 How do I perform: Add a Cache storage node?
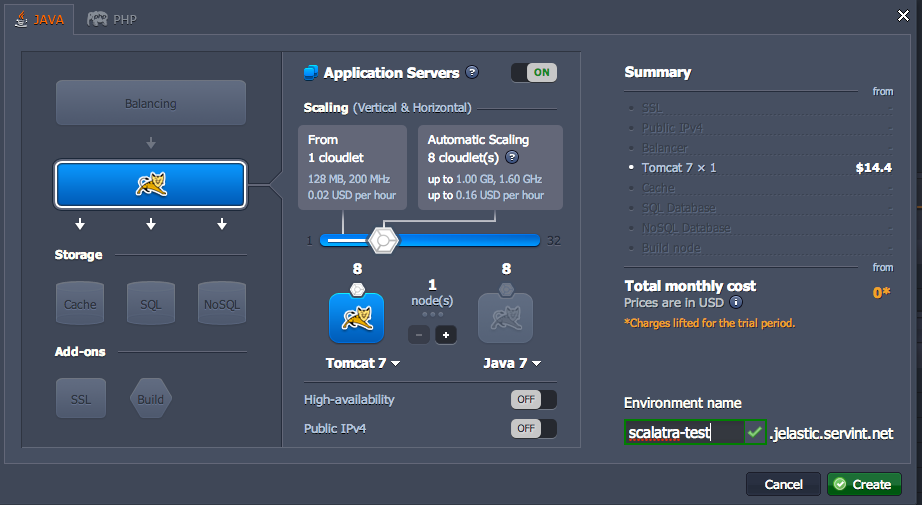80,303
